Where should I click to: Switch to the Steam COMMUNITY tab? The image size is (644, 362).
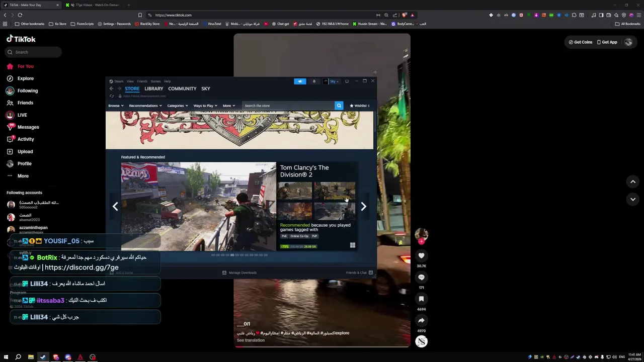tap(182, 88)
